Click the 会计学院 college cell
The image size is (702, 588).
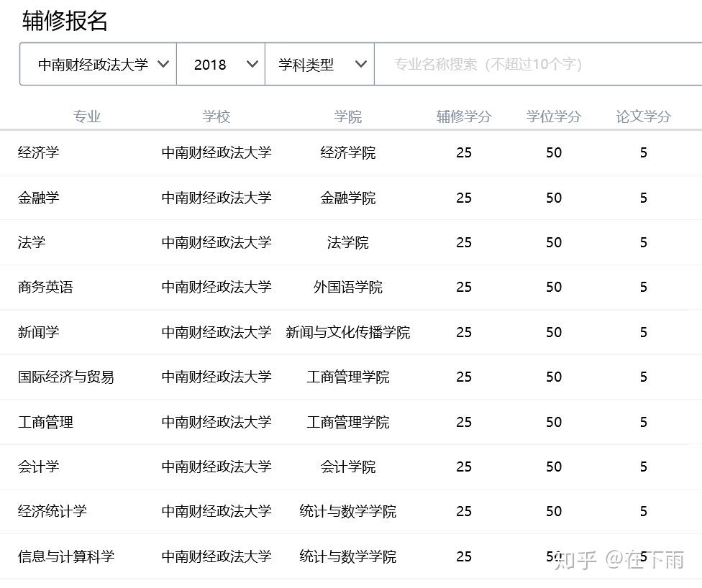coord(348,467)
